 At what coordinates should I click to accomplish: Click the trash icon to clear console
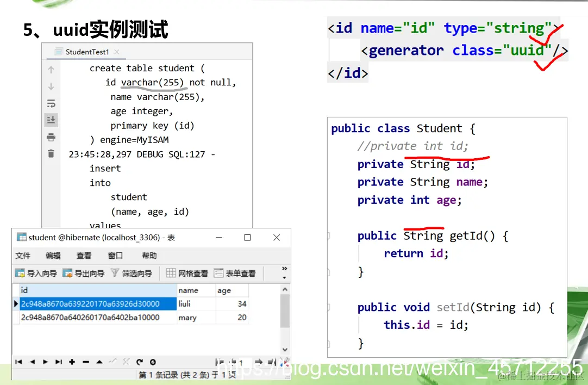coord(51,153)
